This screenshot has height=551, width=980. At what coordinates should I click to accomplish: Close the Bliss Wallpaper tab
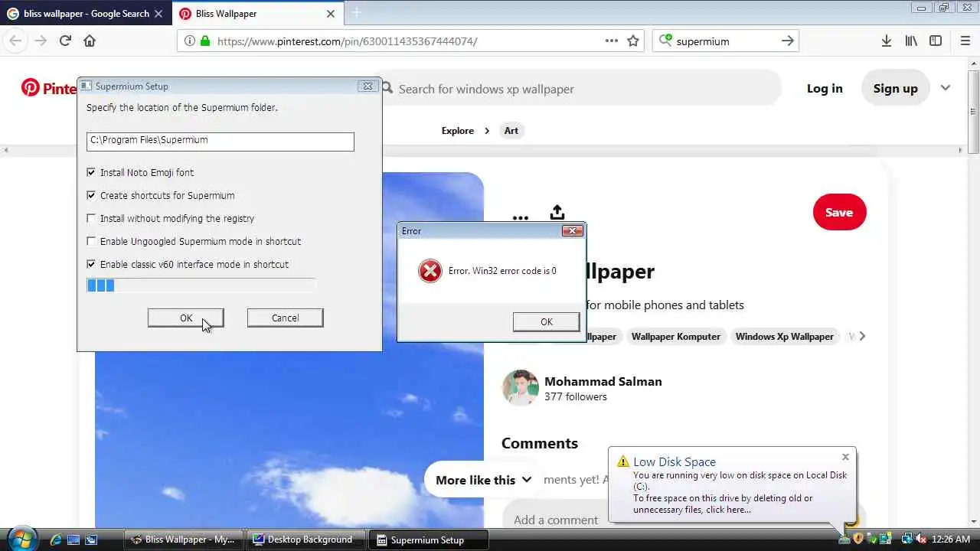[x=331, y=13]
